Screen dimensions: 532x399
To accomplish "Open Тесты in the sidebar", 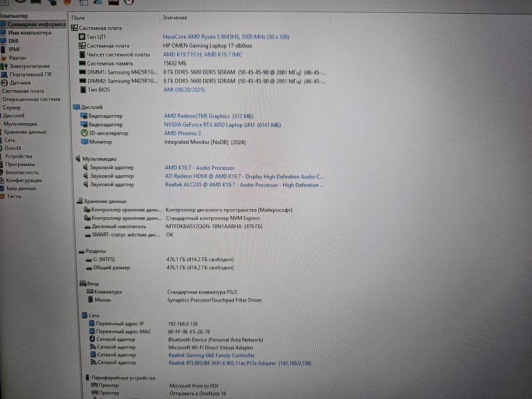I will click(x=14, y=197).
